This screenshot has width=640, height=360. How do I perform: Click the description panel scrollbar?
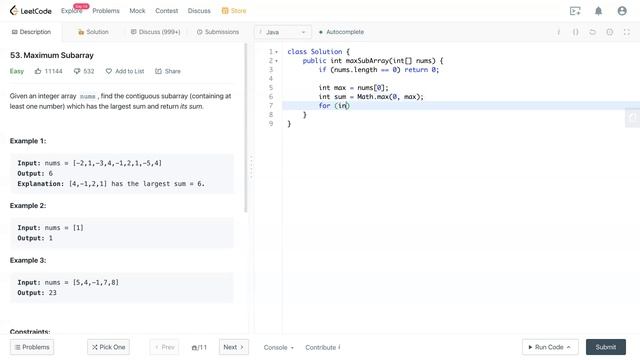[246, 127]
